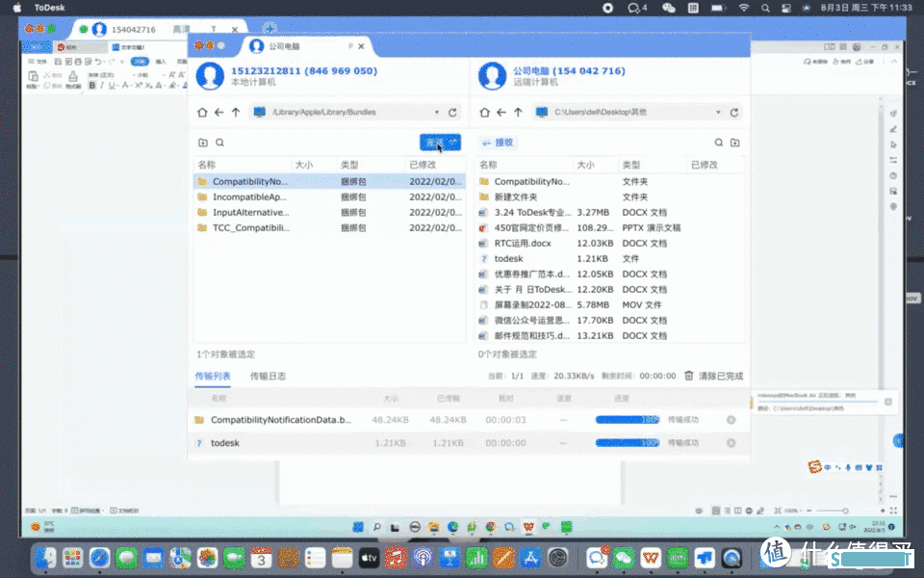The image size is (924, 578).
Task: Click remote 公司电脑 user avatar
Action: (x=492, y=75)
